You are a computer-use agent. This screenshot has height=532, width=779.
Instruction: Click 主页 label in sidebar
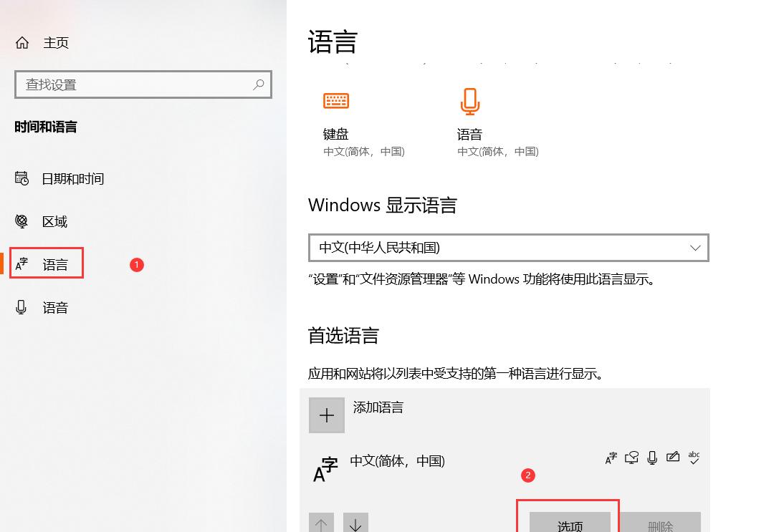[x=56, y=43]
